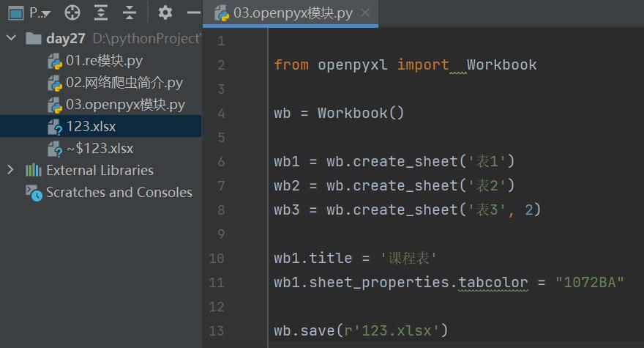Select the ~$123.xlsx temp file
This screenshot has height=348, width=644.
click(x=100, y=148)
